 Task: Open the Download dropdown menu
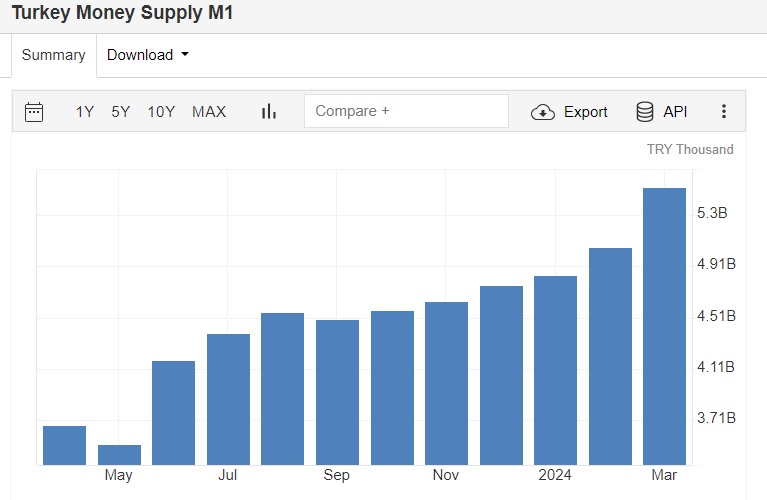pyautogui.click(x=148, y=55)
